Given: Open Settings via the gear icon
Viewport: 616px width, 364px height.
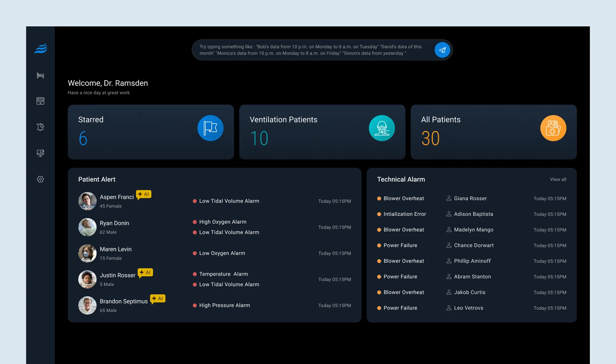Looking at the screenshot, I should tap(40, 179).
